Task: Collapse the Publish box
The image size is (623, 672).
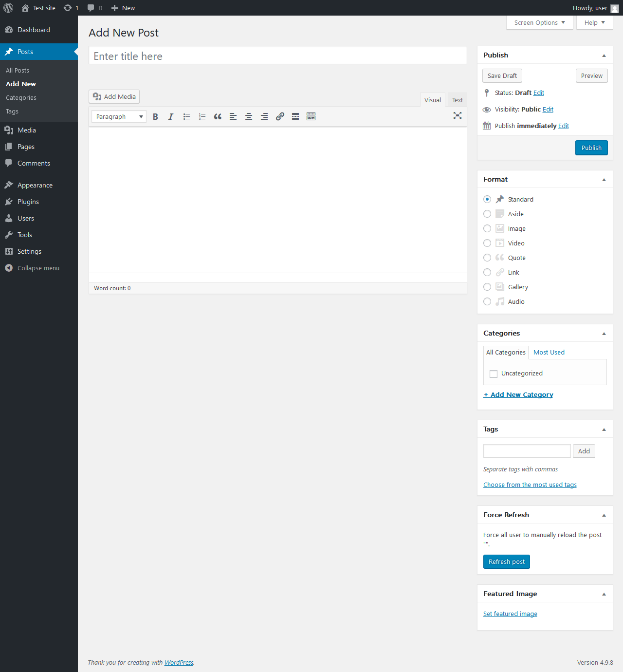Action: (x=604, y=56)
